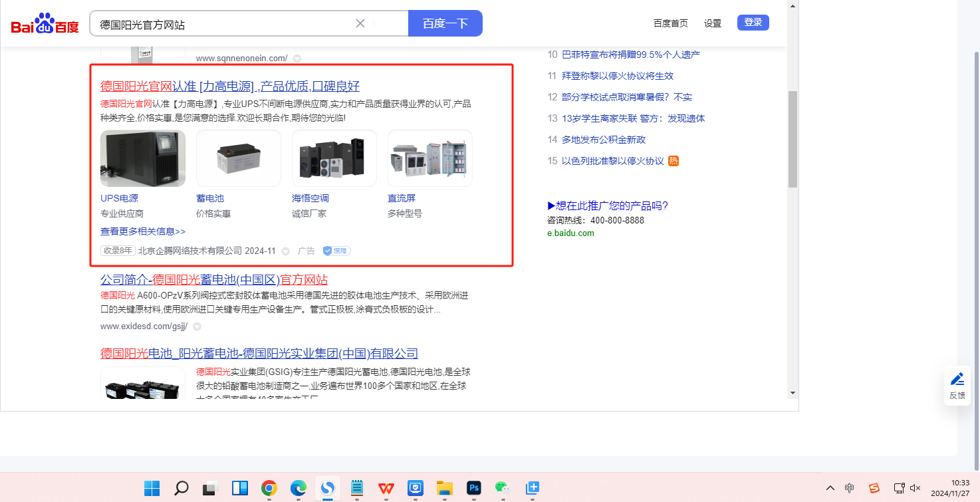This screenshot has width=980, height=502.
Task: Click the 反馈 feedback pencil icon
Action: coord(957,380)
